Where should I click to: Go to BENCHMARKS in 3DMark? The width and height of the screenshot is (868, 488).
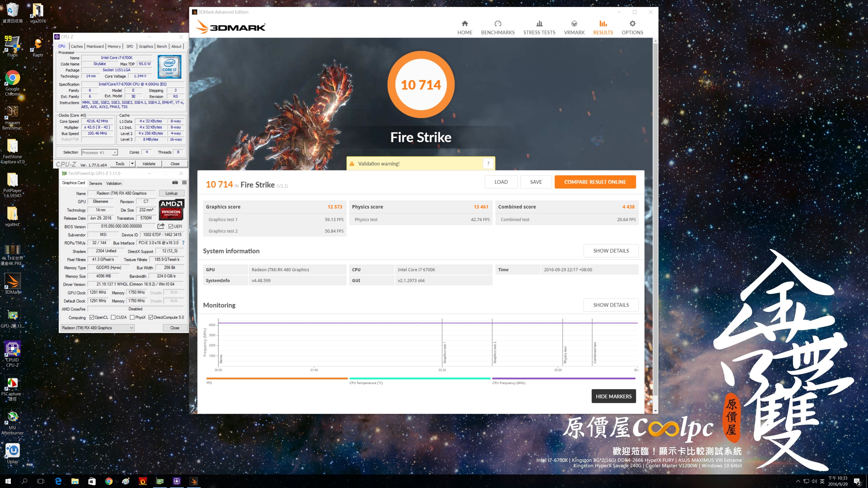(498, 28)
